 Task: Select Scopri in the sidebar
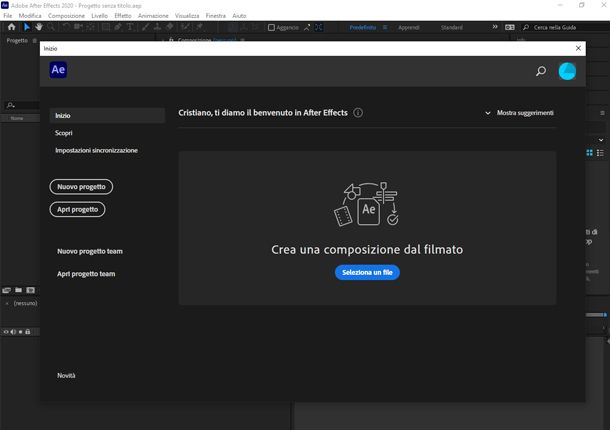coord(64,133)
